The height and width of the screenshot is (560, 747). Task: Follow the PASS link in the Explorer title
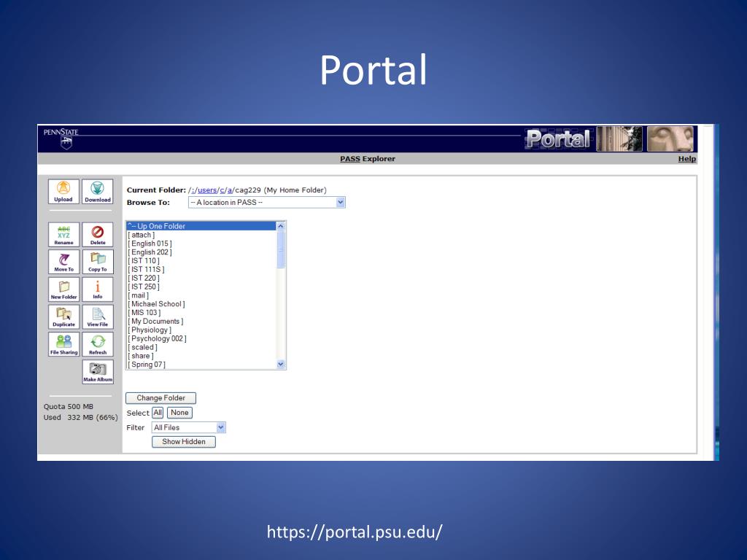coord(350,159)
